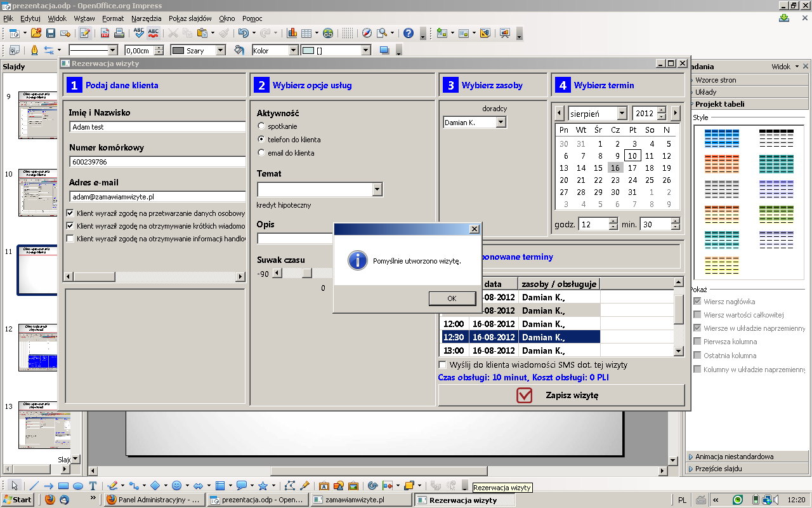The width and height of the screenshot is (812, 508).
Task: Click the 'Imię i Nazwisko' input field
Action: [x=157, y=127]
